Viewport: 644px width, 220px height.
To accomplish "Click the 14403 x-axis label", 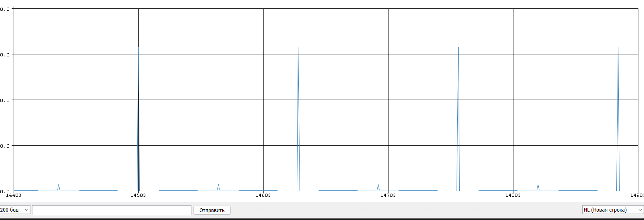I will [14, 195].
